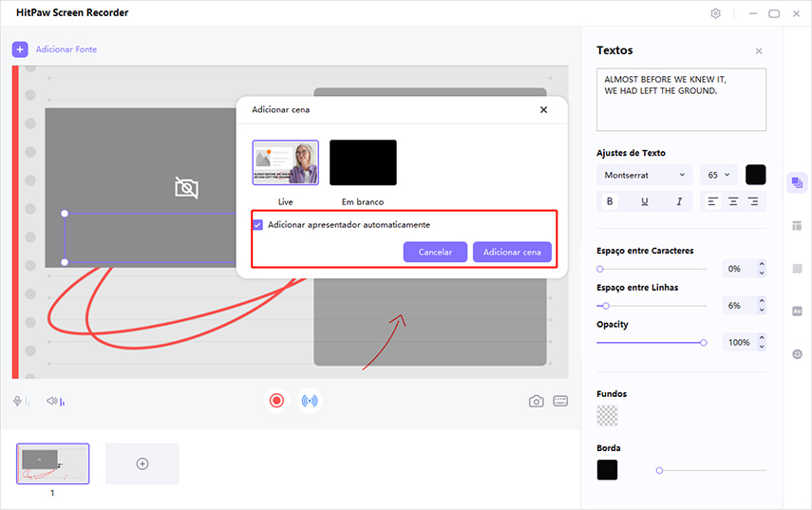This screenshot has width=812, height=510.
Task: Toggle the speaker volume icon
Action: pos(52,402)
